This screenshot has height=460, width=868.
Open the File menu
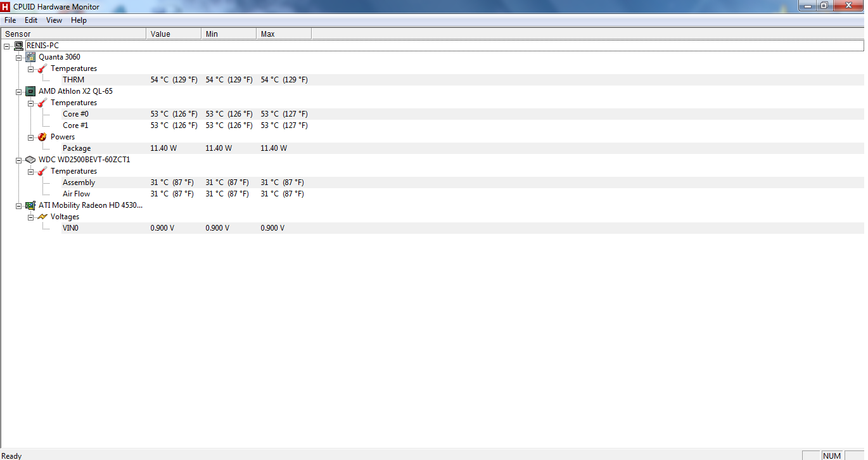click(x=10, y=20)
